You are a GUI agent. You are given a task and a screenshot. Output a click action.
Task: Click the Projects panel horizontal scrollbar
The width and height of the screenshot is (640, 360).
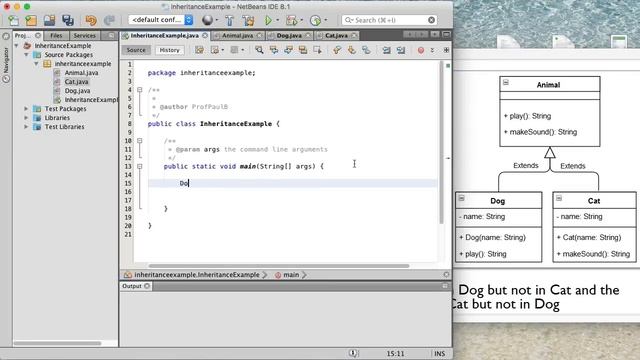(58, 343)
